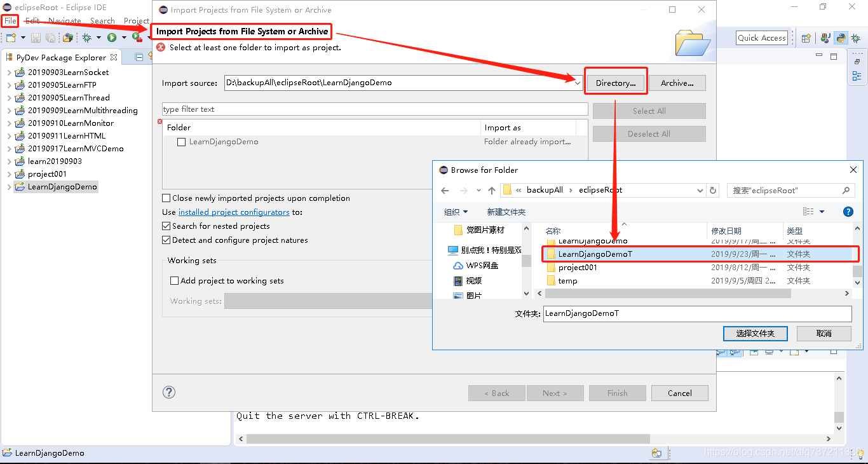Viewport: 868px width, 464px height.
Task: Click the 名称 column header
Action: 553,231
